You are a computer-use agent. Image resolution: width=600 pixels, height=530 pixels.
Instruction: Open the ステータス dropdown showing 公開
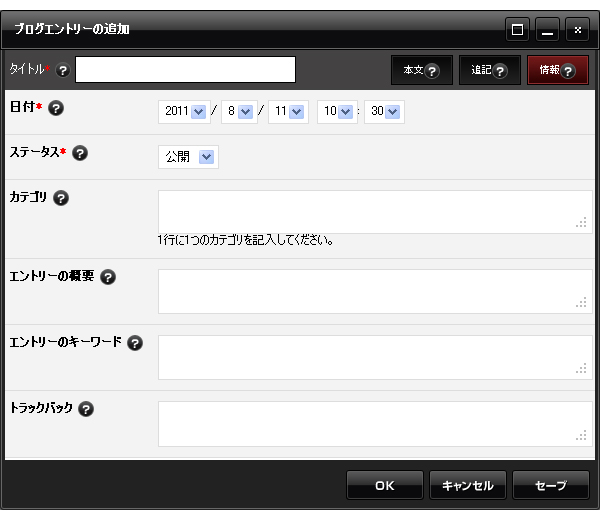188,157
